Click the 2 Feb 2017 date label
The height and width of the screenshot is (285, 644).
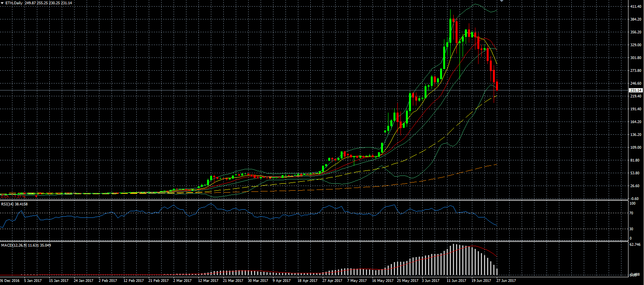click(108, 281)
